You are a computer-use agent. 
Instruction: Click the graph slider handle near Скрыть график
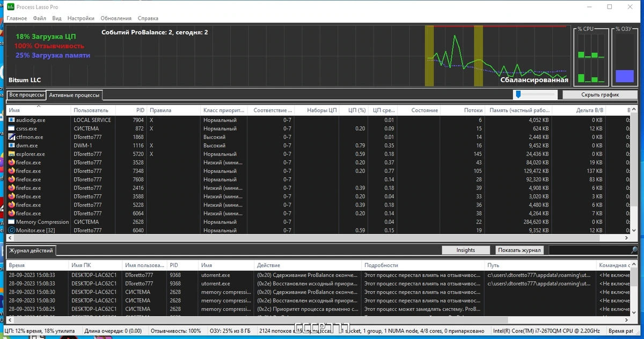[x=518, y=94]
